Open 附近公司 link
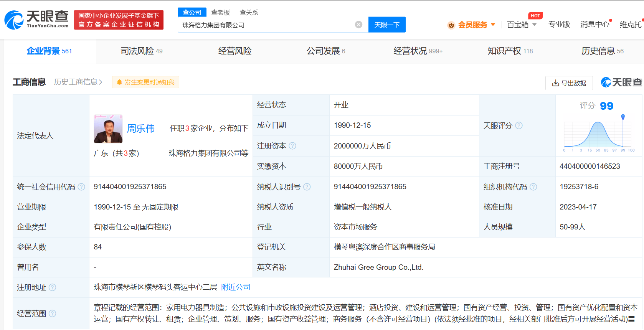This screenshot has height=330, width=644. pyautogui.click(x=236, y=287)
